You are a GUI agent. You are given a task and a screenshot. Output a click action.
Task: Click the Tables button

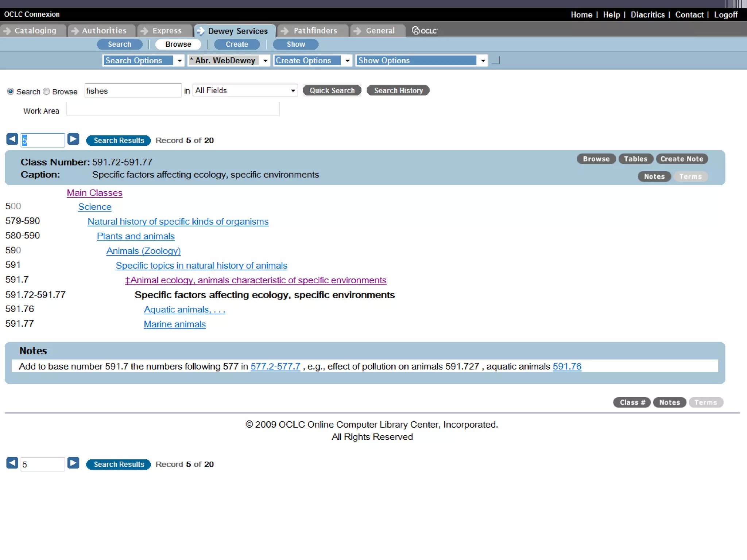[635, 159]
